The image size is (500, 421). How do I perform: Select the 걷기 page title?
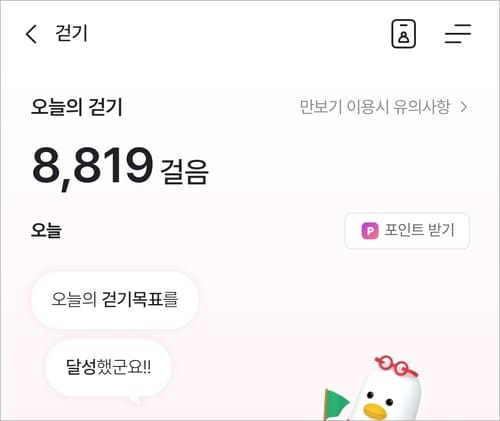pyautogui.click(x=71, y=33)
